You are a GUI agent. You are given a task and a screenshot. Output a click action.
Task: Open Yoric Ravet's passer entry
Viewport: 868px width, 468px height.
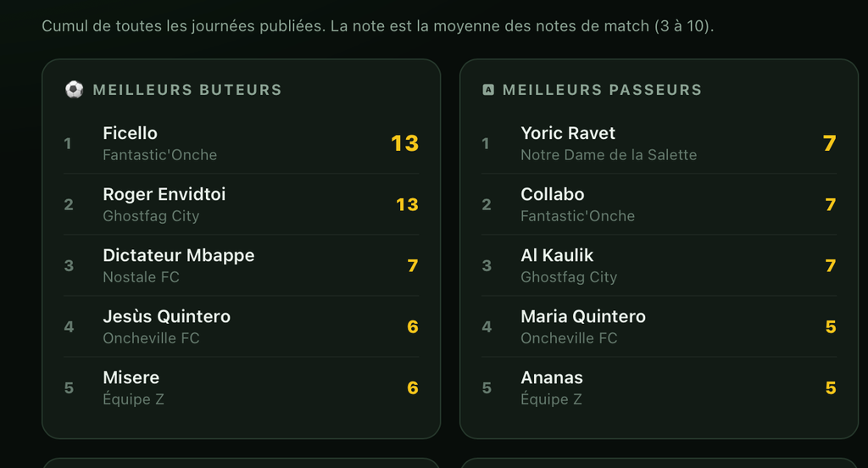[x=659, y=143]
